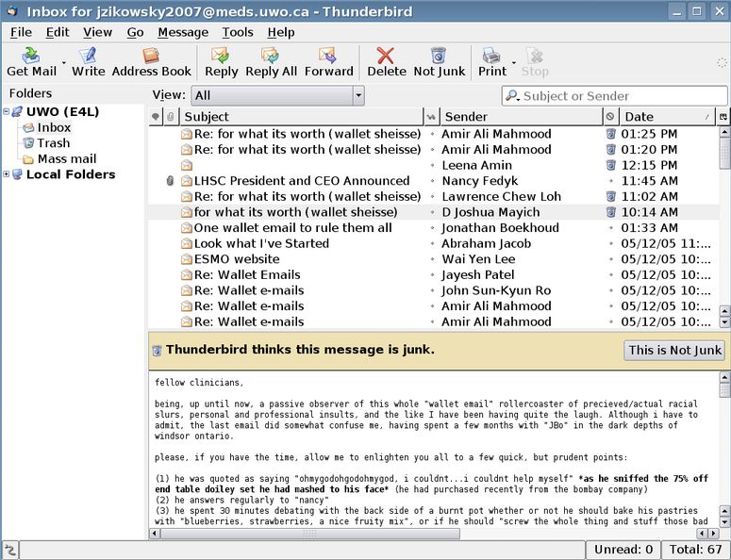Collapse the UWO (E4L) account tree
The width and height of the screenshot is (731, 560).
tap(8, 112)
